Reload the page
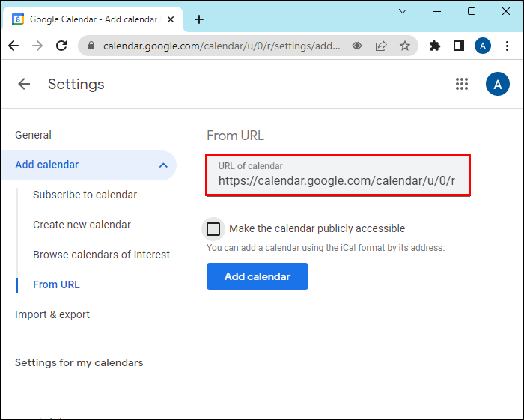The image size is (524, 420). [61, 46]
